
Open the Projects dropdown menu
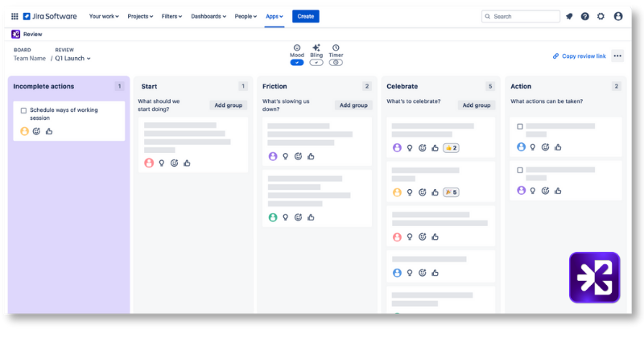point(141,16)
